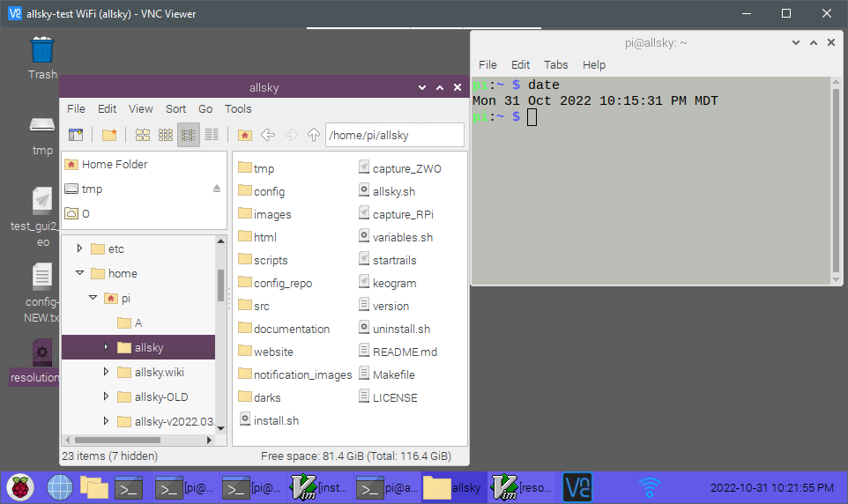Expand the allsky.wiki tree node
Image resolution: width=848 pixels, height=504 pixels.
[x=106, y=372]
